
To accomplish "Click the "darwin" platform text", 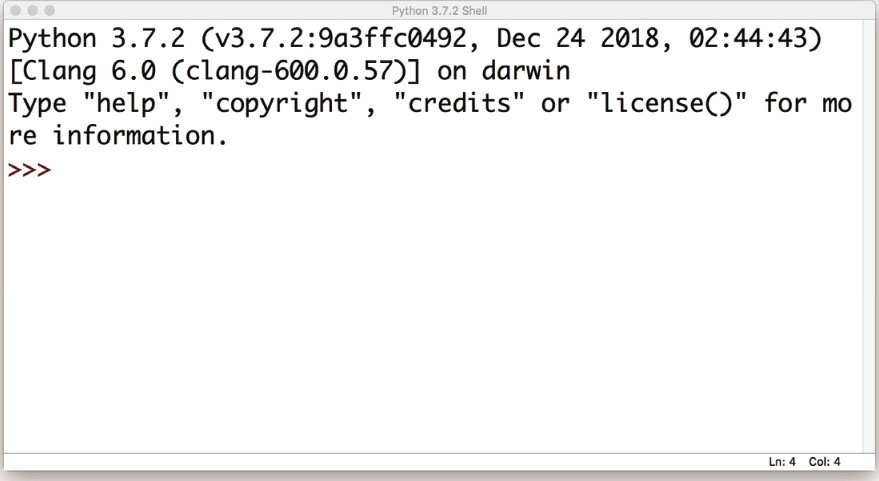I will click(x=526, y=71).
